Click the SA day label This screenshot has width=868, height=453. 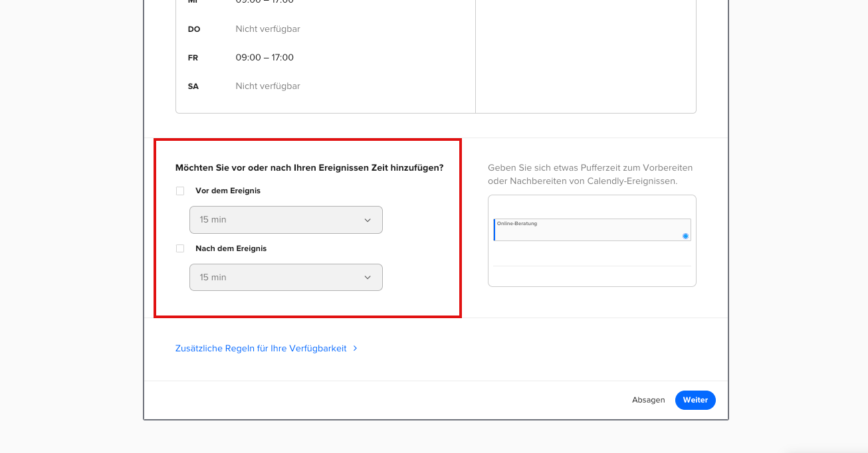193,86
